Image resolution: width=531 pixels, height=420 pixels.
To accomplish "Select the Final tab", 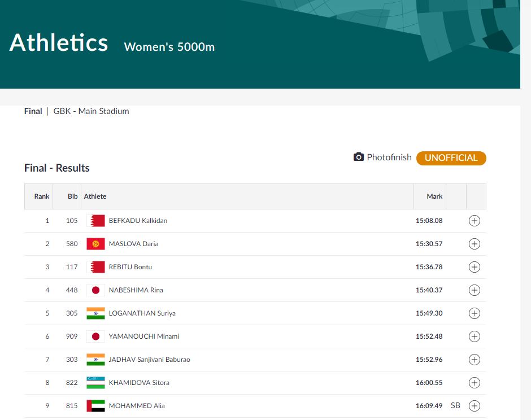I will (33, 111).
